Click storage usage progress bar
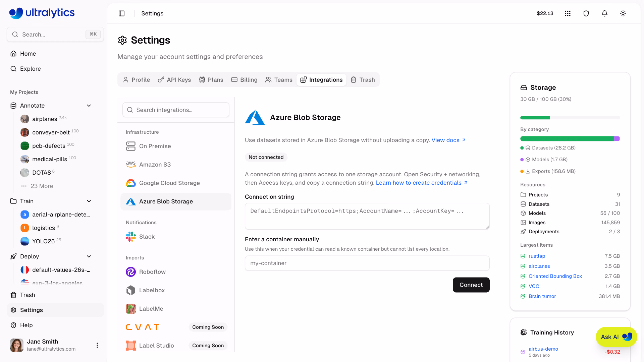644x362 pixels. coord(570,118)
